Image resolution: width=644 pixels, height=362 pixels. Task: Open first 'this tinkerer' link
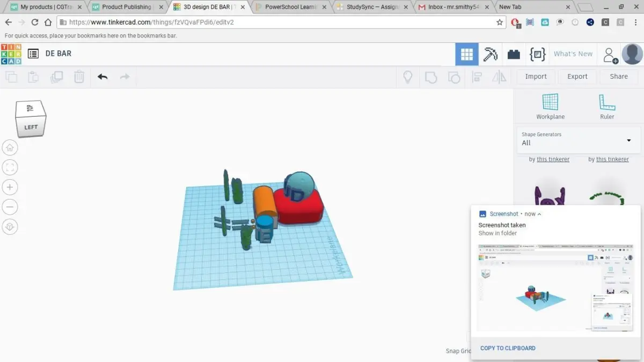[x=553, y=159]
